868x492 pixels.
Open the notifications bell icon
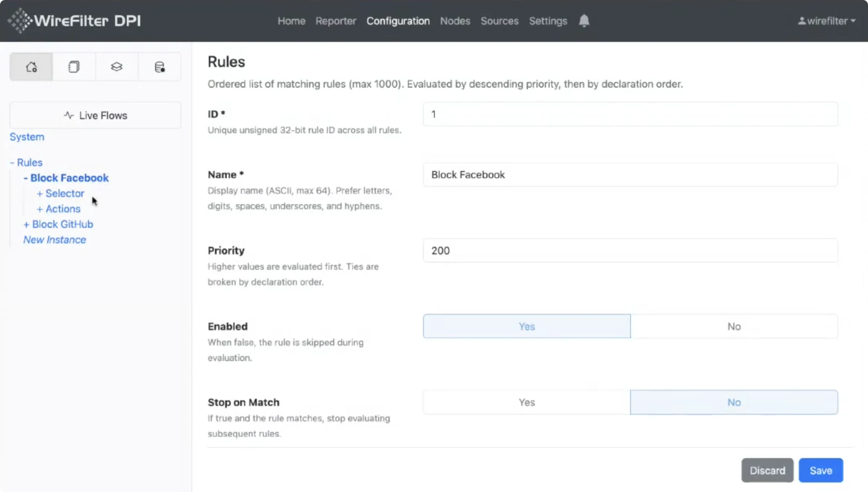click(x=584, y=21)
